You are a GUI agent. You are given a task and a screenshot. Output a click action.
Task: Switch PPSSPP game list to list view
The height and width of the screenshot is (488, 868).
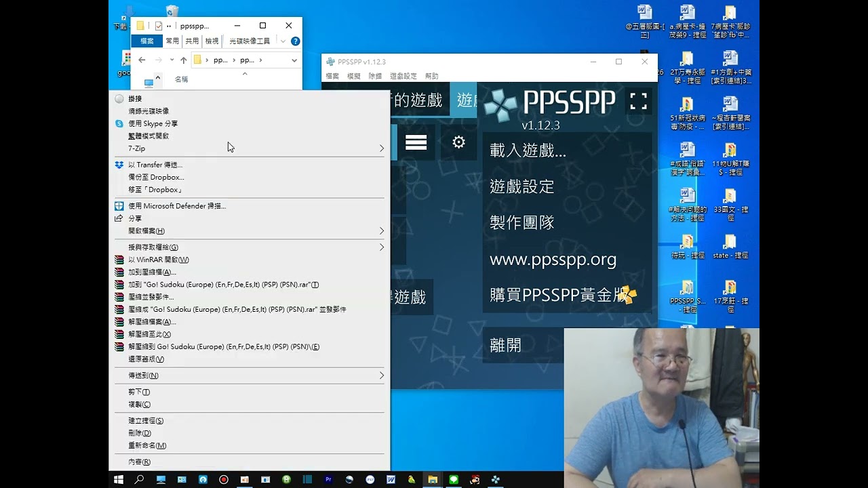416,142
